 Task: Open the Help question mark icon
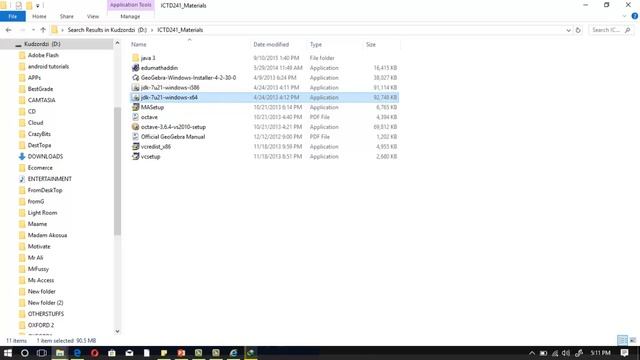[x=635, y=16]
